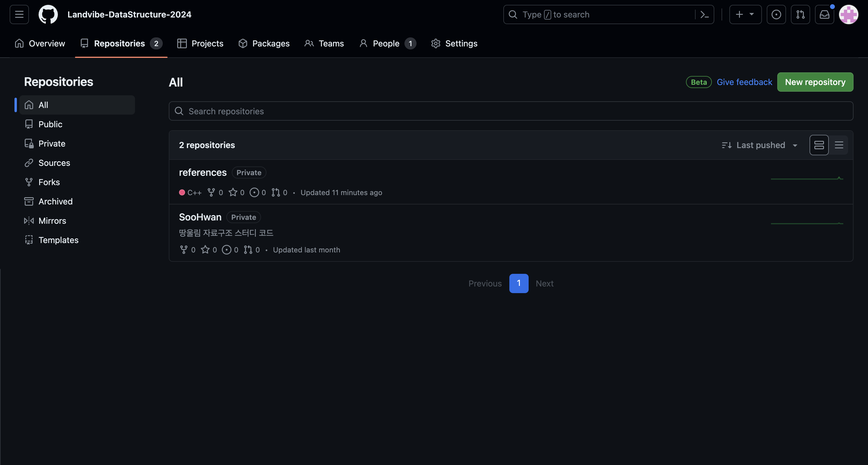Image resolution: width=868 pixels, height=465 pixels.
Task: Click pull requests icon on SooHwan row
Action: click(x=248, y=249)
